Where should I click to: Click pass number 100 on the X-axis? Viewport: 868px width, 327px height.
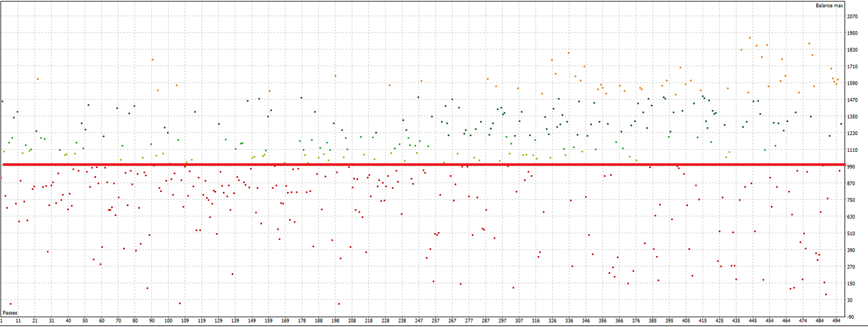168,321
